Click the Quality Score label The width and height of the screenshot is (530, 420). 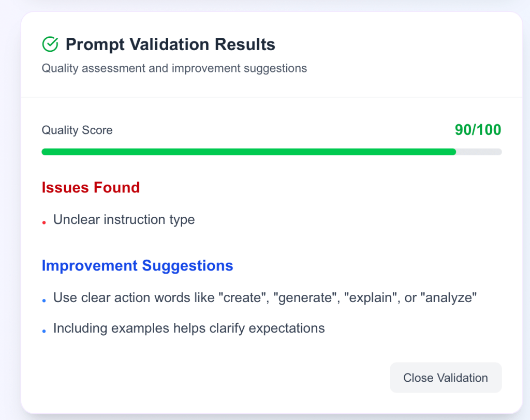point(77,130)
